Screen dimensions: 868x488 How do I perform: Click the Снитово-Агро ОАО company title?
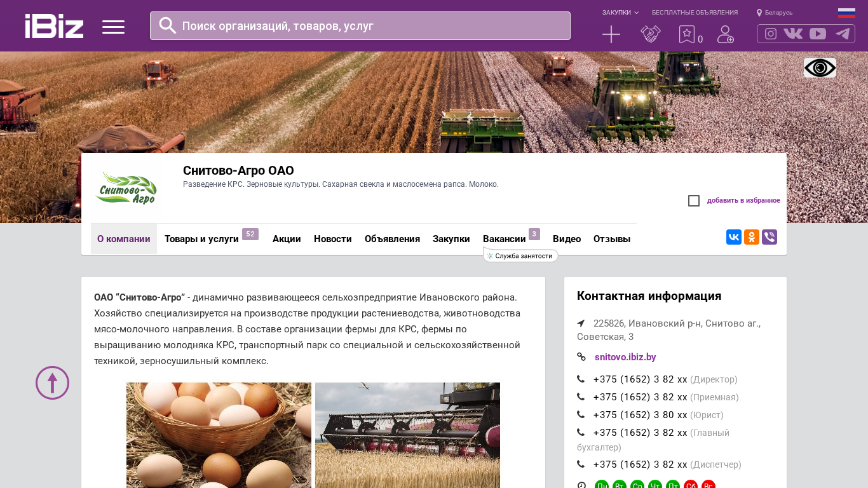tap(238, 170)
